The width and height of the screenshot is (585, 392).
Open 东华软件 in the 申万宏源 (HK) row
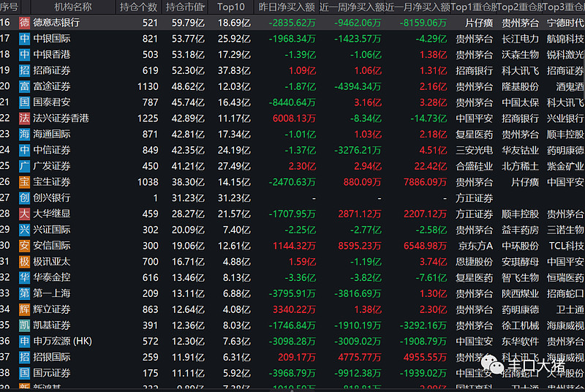click(520, 342)
